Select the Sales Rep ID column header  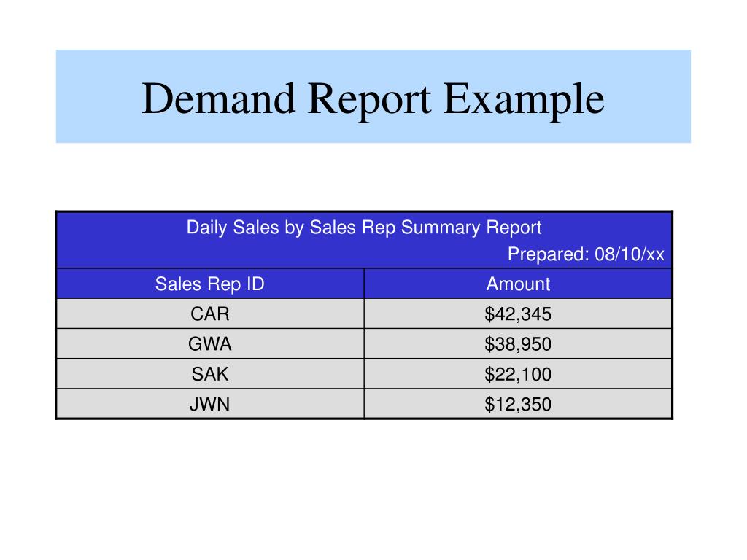(210, 284)
